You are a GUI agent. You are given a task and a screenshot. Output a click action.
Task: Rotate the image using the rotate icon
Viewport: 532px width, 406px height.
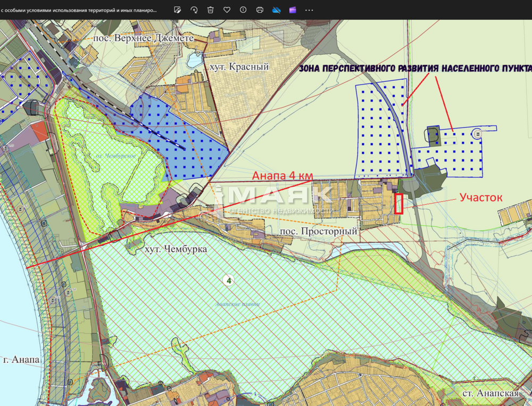tap(194, 10)
